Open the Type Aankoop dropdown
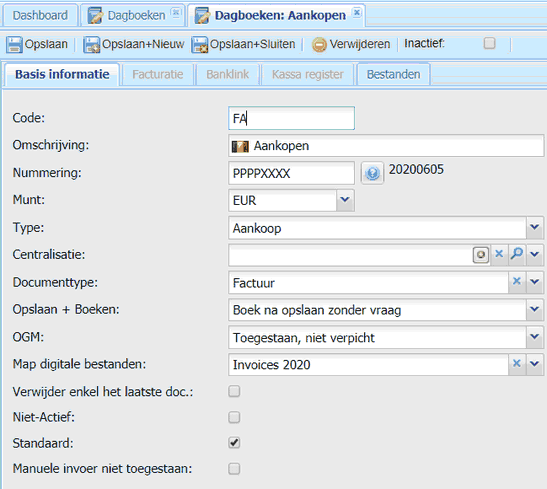The image size is (547, 489). pyautogui.click(x=534, y=227)
